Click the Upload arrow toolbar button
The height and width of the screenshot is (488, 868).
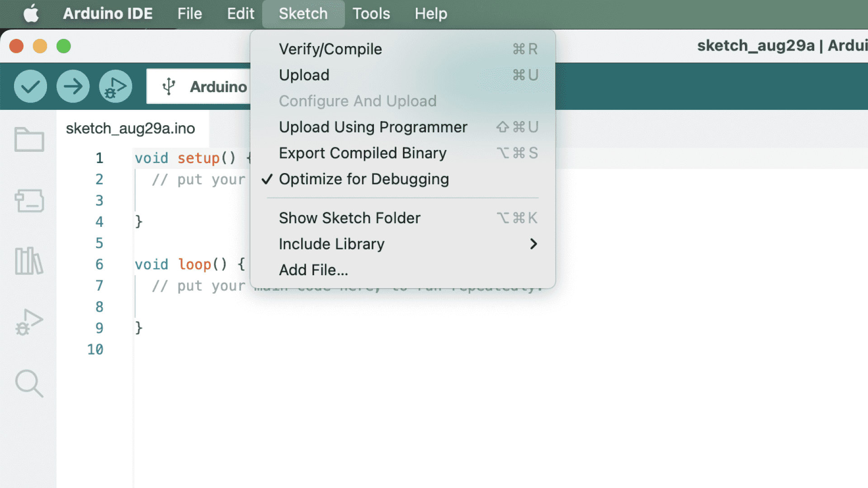73,86
